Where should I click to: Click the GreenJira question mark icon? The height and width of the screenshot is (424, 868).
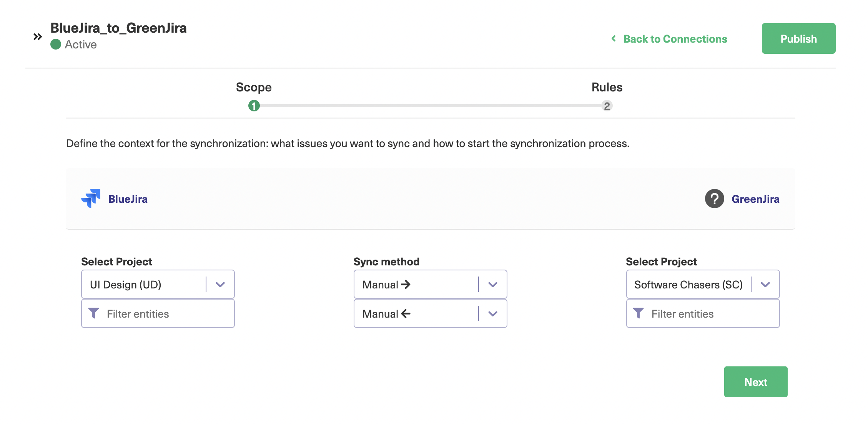coord(714,199)
